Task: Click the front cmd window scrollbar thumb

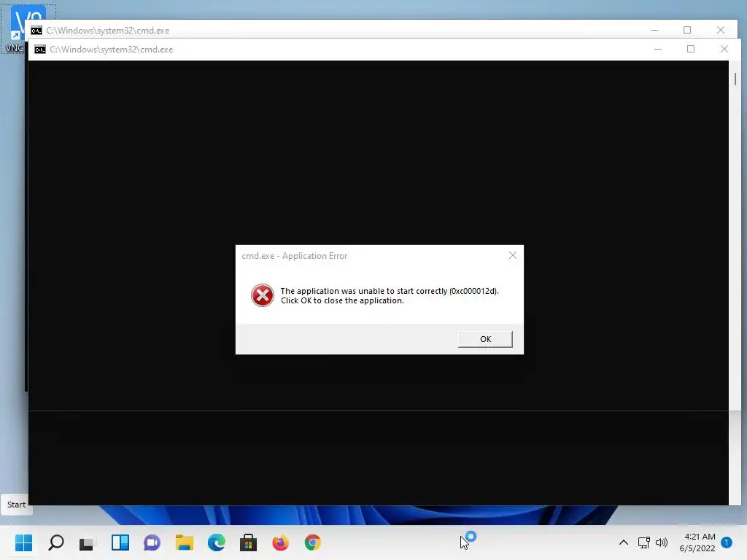Action: (x=735, y=79)
